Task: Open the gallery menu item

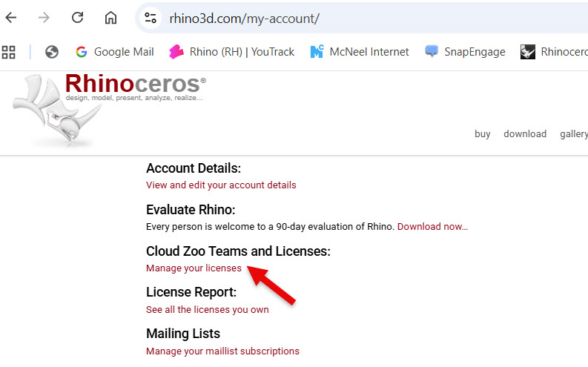Action: pos(574,134)
